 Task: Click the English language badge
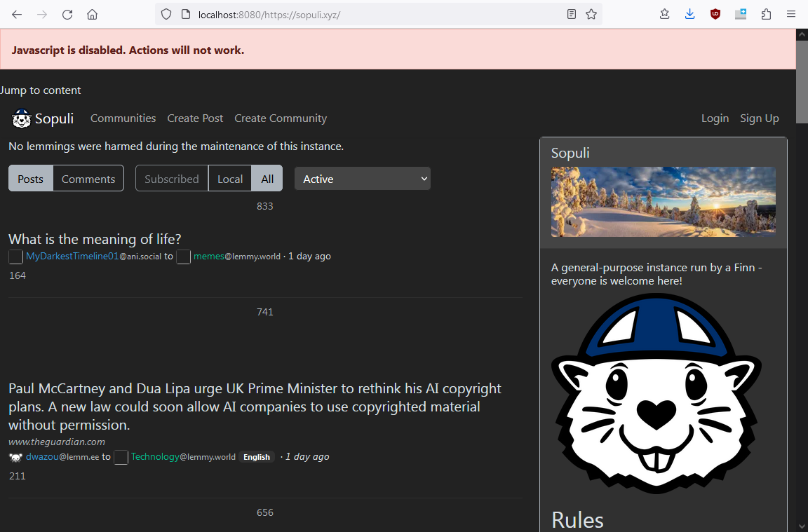257,457
